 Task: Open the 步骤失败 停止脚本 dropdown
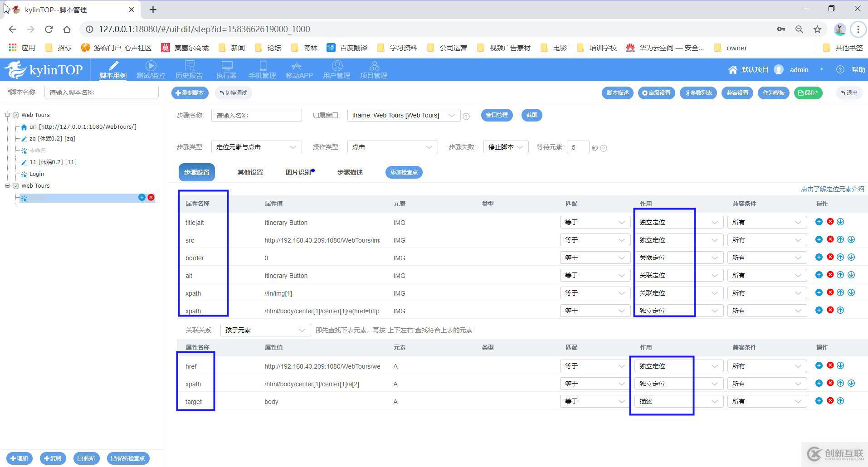[x=506, y=147]
